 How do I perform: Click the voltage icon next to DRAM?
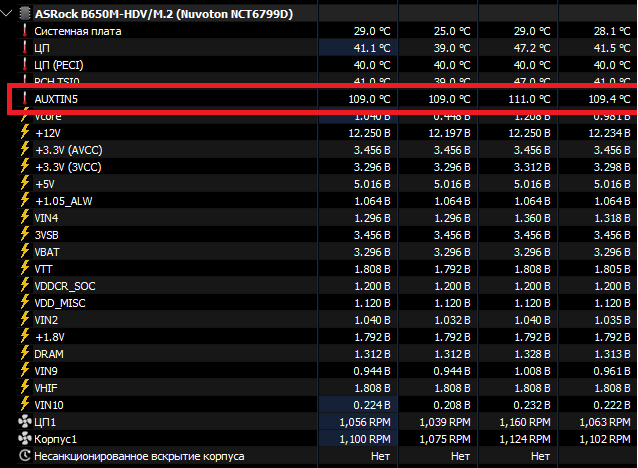(25, 354)
